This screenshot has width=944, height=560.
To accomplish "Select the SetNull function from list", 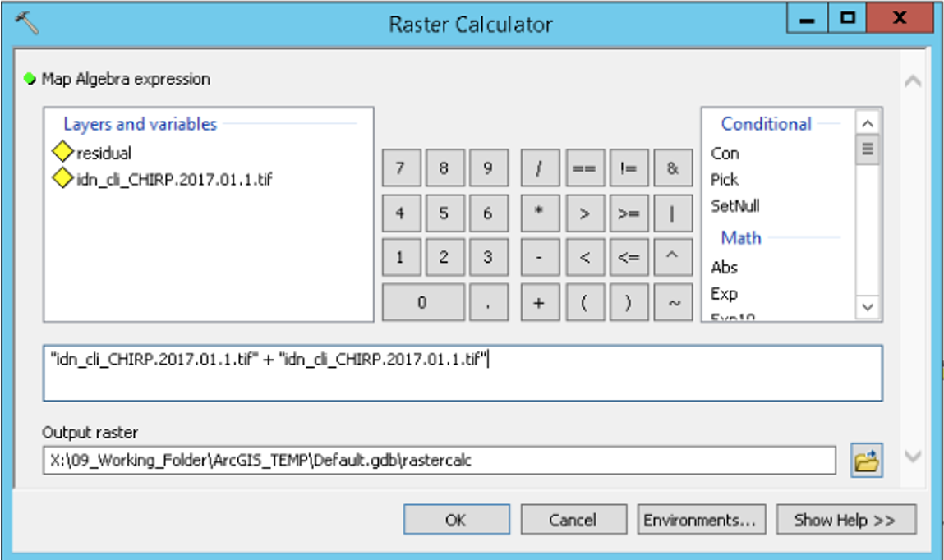I will [x=735, y=206].
